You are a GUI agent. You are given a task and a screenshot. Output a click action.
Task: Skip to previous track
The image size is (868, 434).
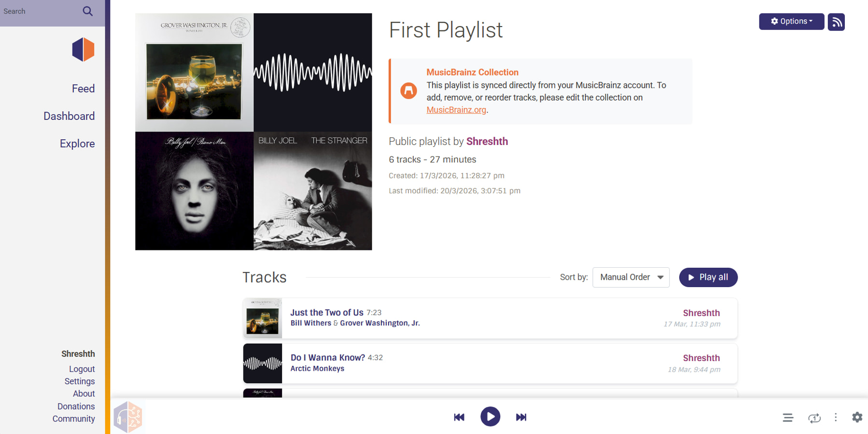(x=459, y=417)
